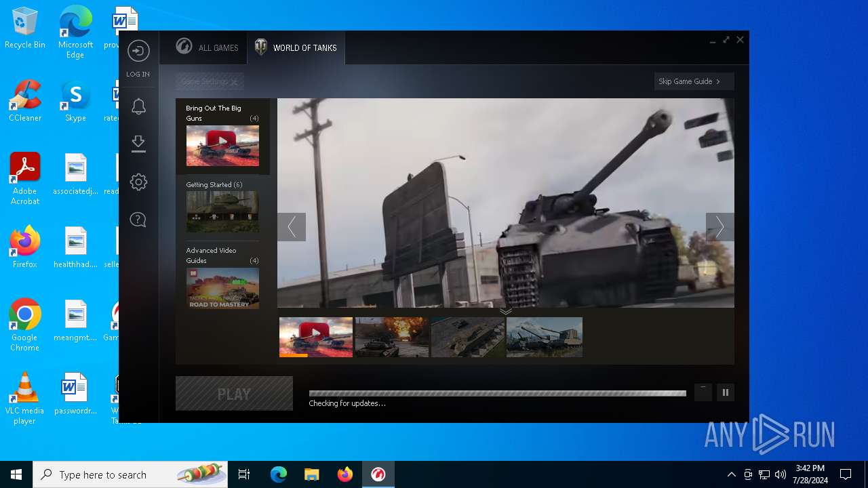Viewport: 868px width, 488px height.
Task: Launch Edge from the taskbar
Action: (279, 474)
